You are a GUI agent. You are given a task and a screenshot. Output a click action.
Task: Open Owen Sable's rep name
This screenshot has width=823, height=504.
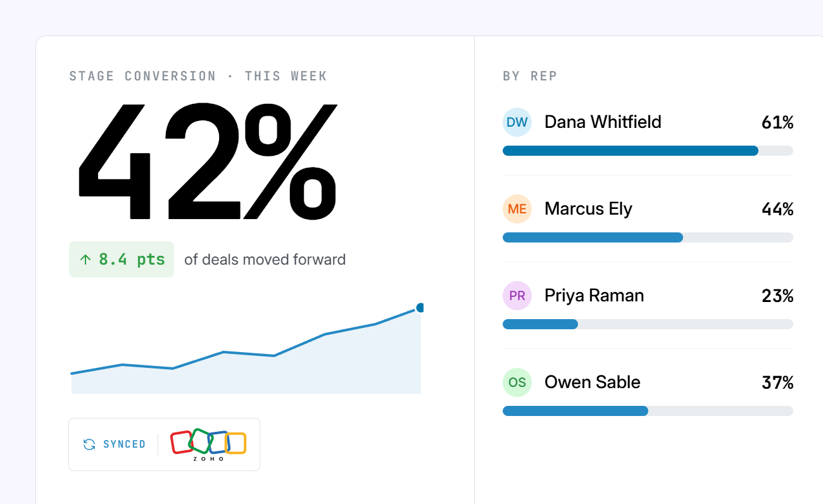(x=592, y=382)
